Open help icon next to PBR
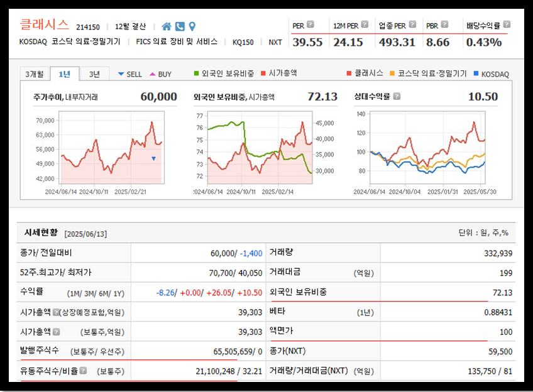The image size is (533, 392). pos(444,24)
